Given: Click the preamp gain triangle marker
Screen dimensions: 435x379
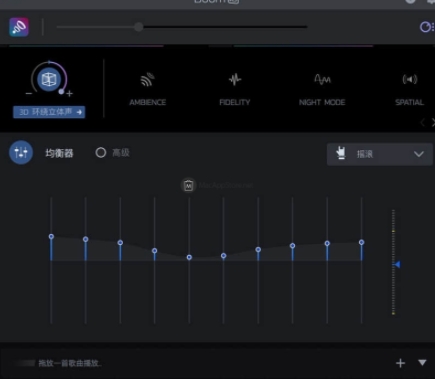Looking at the screenshot, I should point(397,264).
